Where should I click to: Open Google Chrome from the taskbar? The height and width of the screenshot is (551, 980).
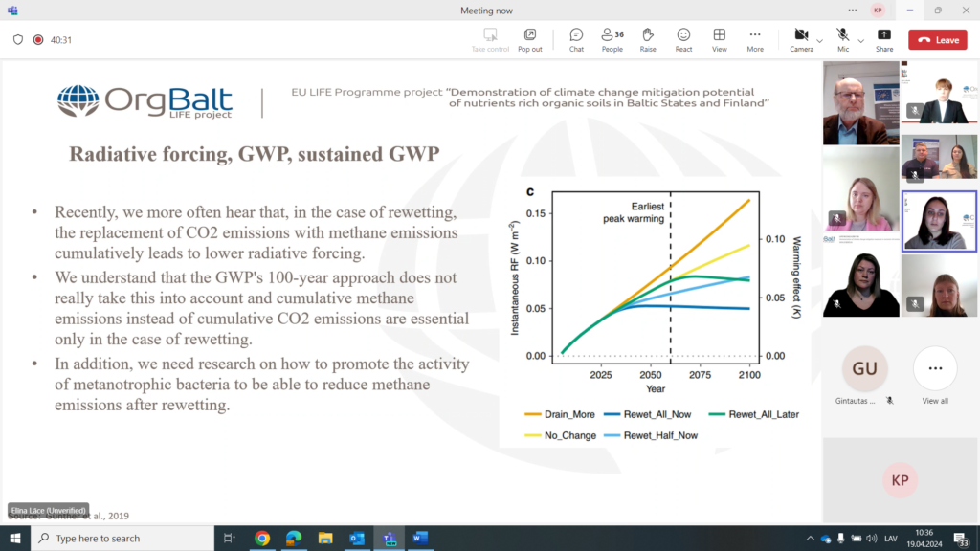tap(262, 538)
